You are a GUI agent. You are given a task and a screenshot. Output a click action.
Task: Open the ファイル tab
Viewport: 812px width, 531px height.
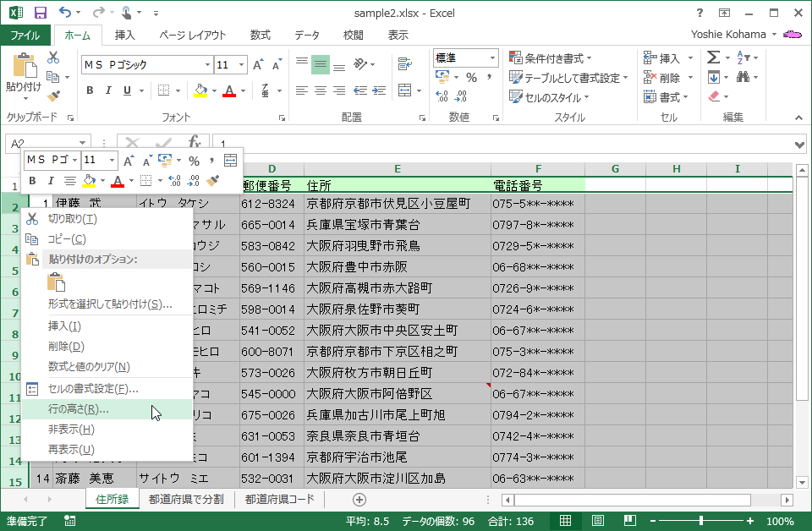[25, 36]
